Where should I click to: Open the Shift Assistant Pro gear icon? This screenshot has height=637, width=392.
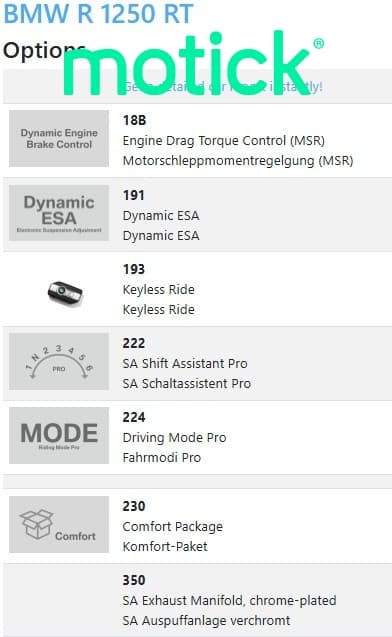(x=59, y=362)
